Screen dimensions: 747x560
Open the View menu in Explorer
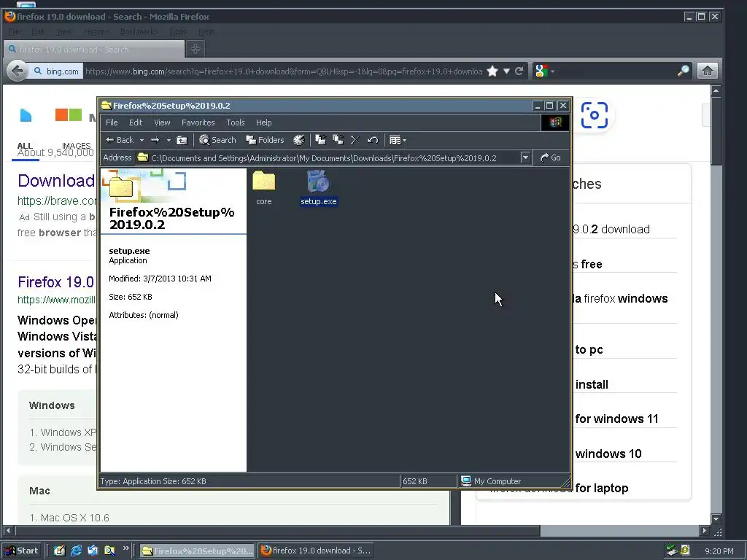click(x=162, y=122)
